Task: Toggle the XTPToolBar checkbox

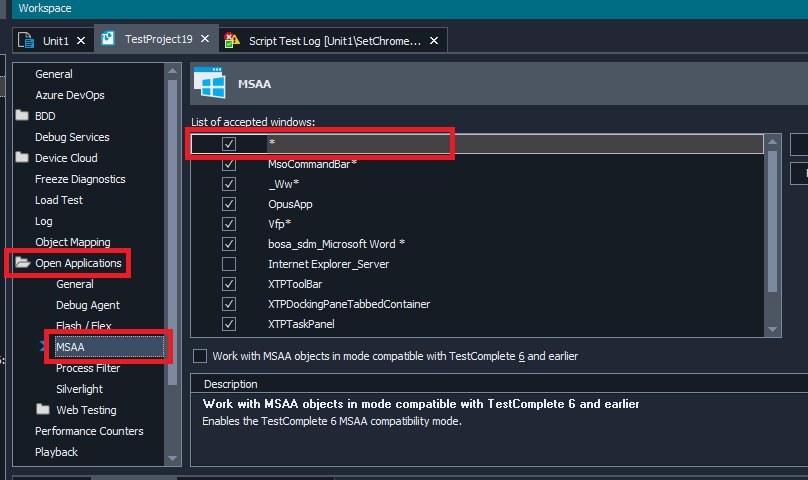Action: (x=229, y=284)
